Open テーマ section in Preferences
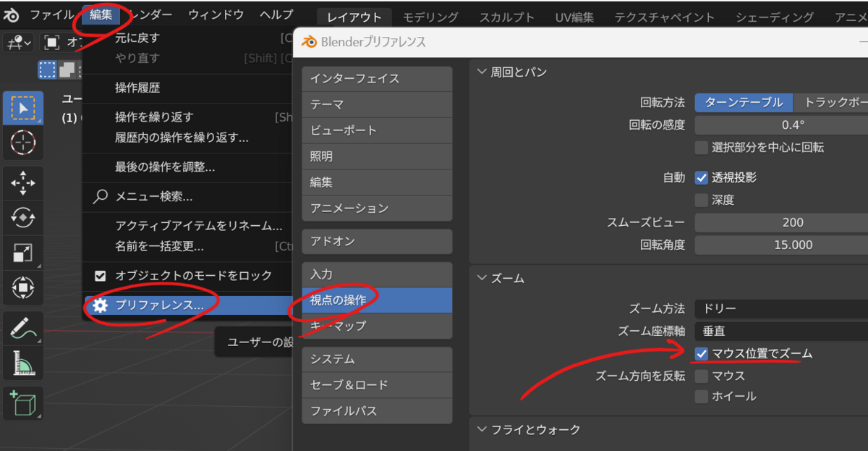This screenshot has width=868, height=451. pos(377,104)
